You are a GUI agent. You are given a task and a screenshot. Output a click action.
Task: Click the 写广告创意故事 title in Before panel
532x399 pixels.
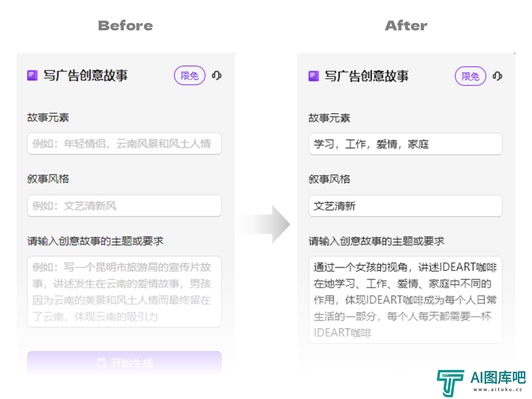point(86,75)
